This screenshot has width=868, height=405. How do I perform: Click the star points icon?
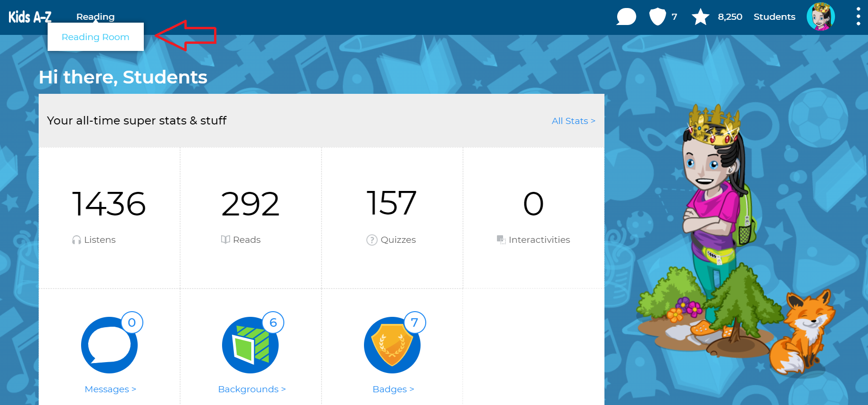click(x=700, y=17)
